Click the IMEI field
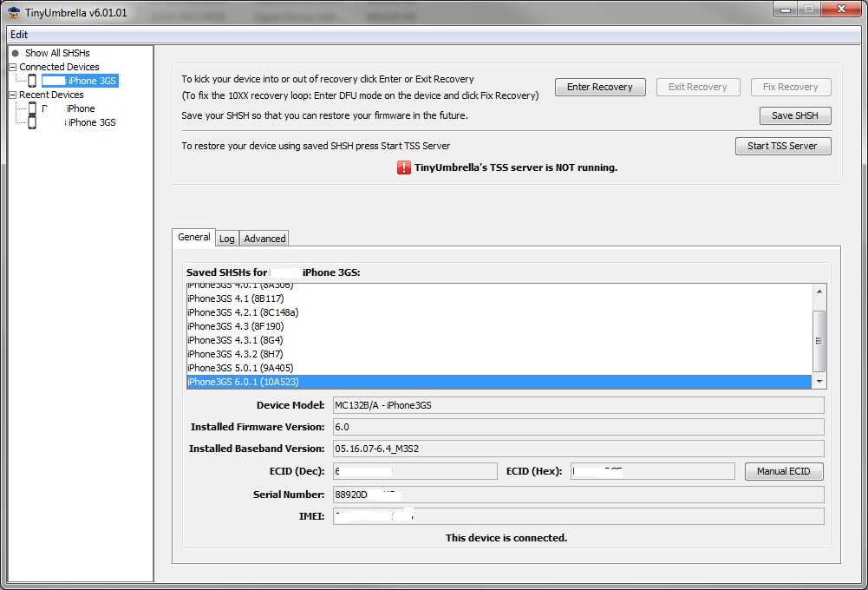 [x=578, y=516]
